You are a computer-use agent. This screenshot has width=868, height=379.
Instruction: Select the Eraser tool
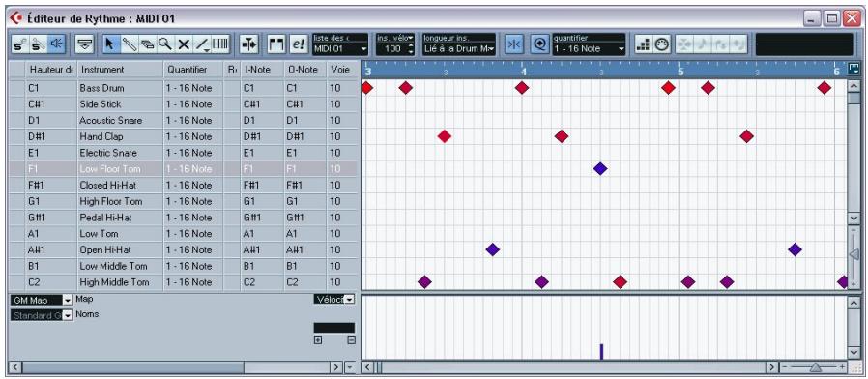point(147,44)
